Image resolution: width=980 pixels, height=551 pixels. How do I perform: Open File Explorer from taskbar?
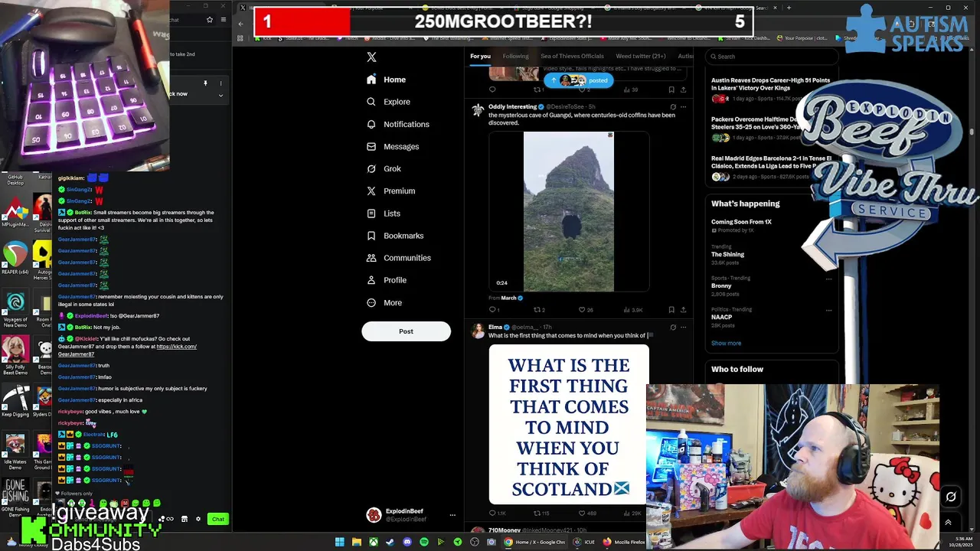pos(356,542)
